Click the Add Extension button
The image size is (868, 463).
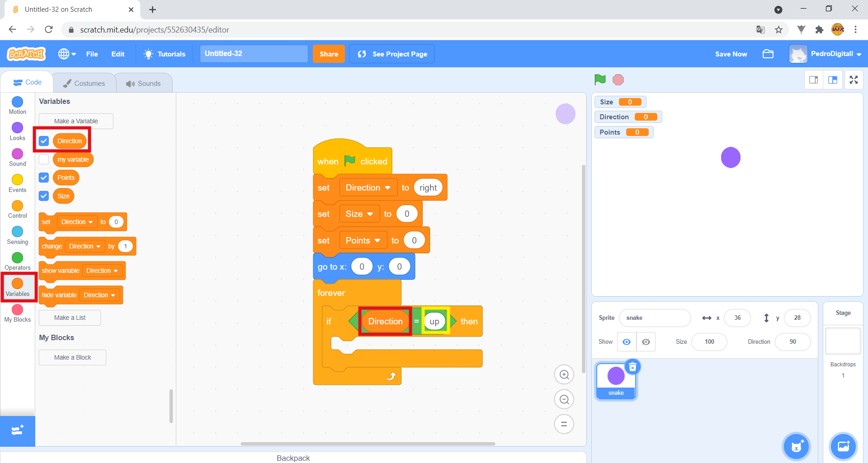pos(17,431)
